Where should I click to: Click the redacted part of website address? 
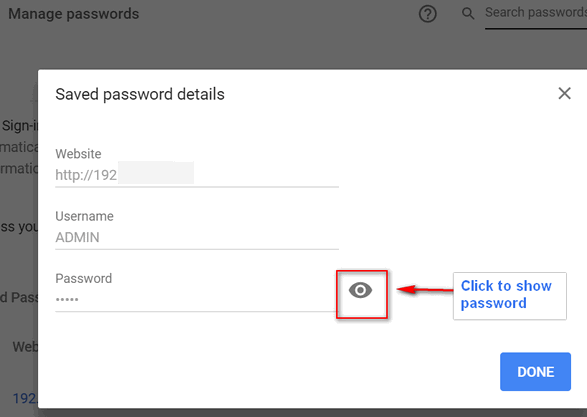tap(156, 173)
